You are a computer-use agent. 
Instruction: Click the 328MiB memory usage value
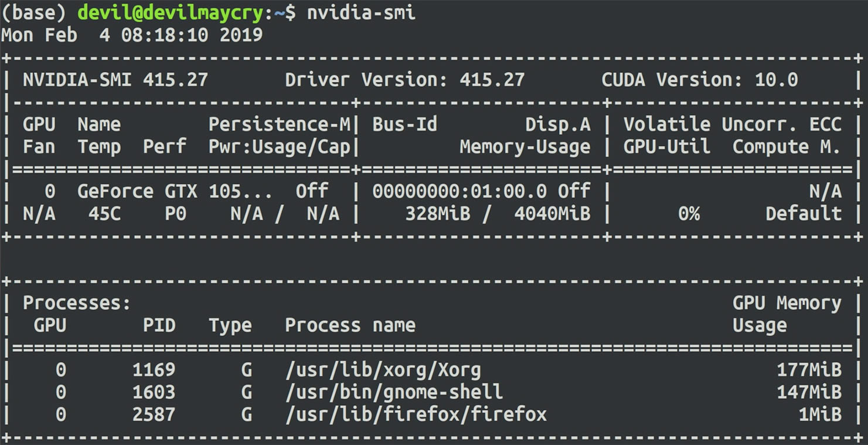click(437, 214)
